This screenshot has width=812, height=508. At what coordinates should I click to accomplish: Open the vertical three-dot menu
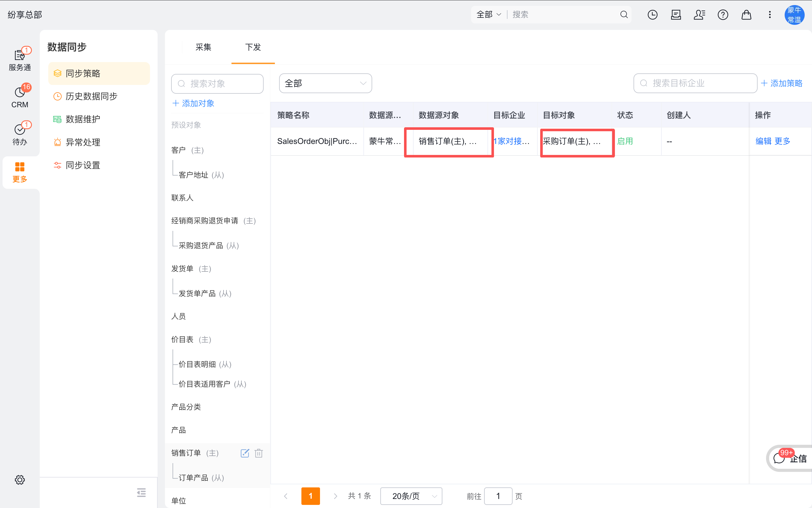point(770,14)
